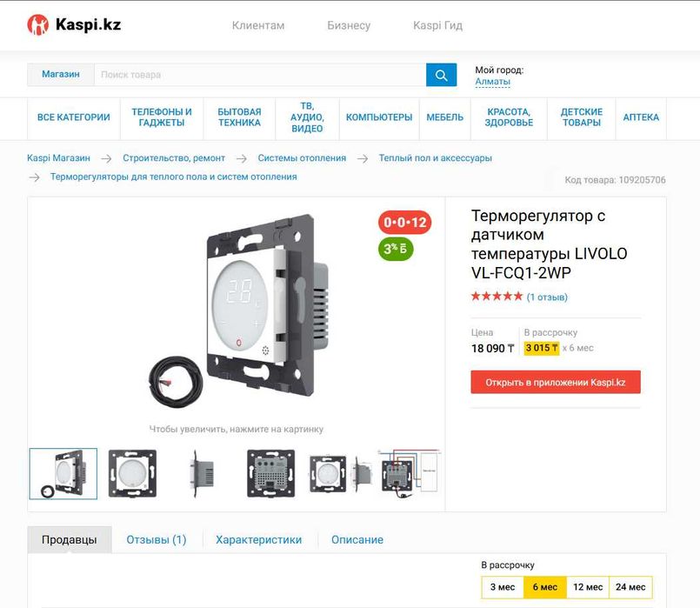Choose the 12 мес installment option
The height and width of the screenshot is (608, 700).
[588, 587]
